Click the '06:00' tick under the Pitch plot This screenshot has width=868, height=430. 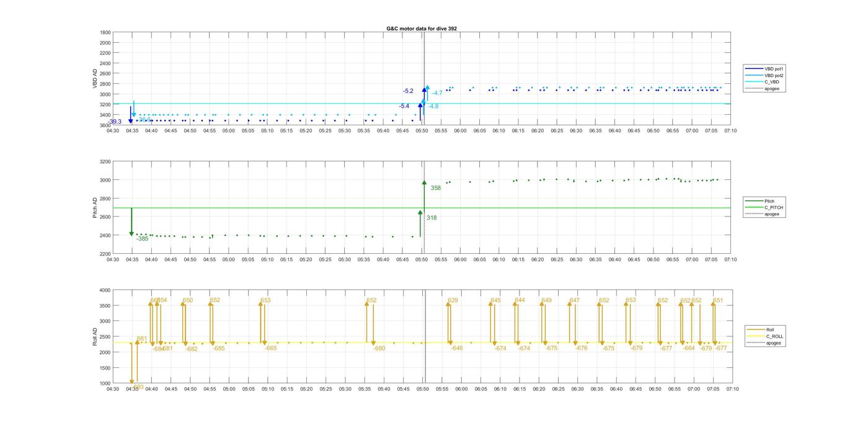click(460, 260)
